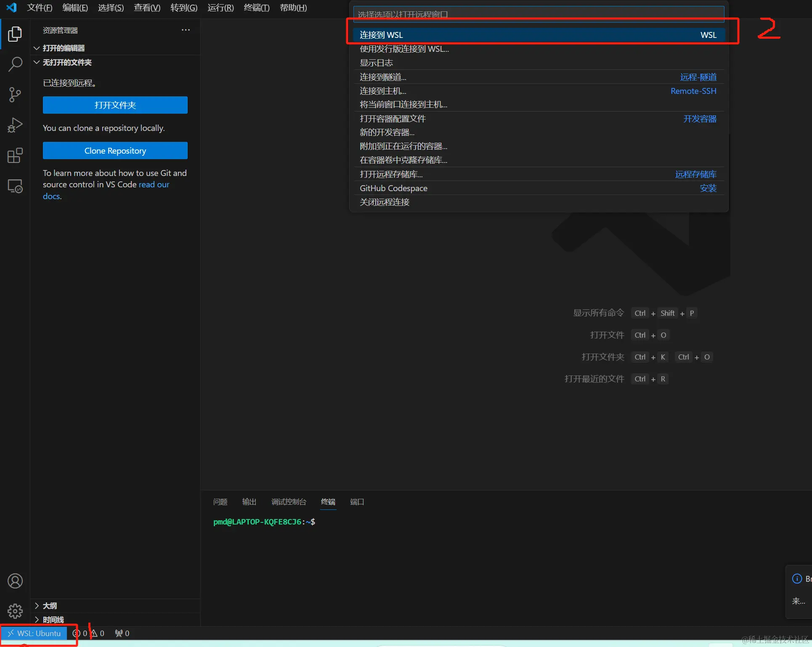The width and height of the screenshot is (812, 647).
Task: Click the 资源管理器 panel title
Action: pos(60,30)
